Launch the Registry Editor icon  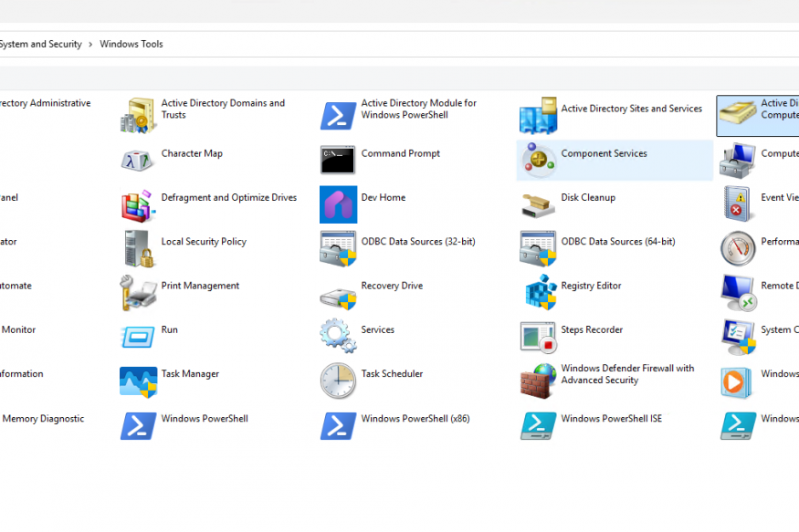tap(538, 292)
